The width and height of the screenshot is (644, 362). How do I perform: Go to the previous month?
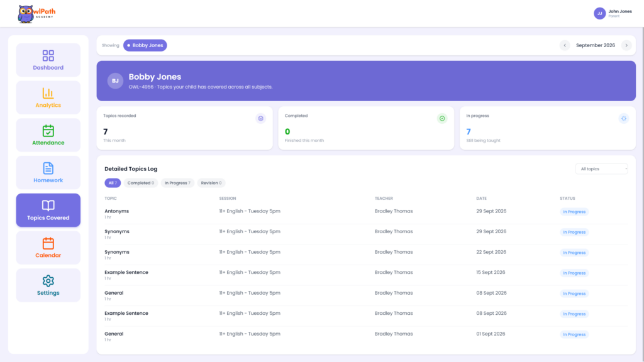pos(565,45)
